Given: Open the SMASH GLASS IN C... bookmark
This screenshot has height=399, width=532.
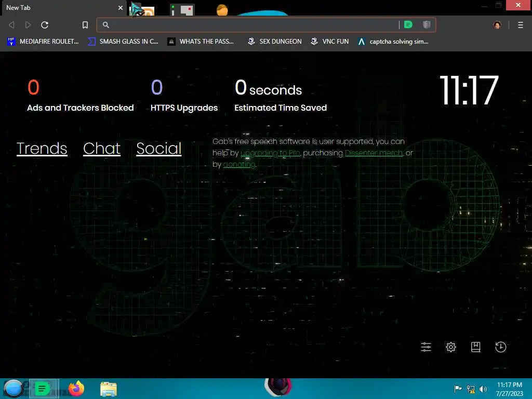Looking at the screenshot, I should click(x=123, y=42).
